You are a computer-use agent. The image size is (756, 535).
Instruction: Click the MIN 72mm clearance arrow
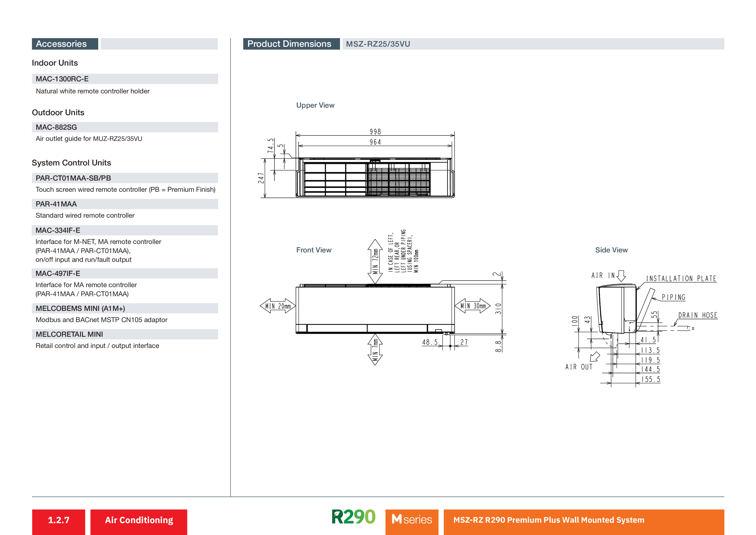click(375, 262)
